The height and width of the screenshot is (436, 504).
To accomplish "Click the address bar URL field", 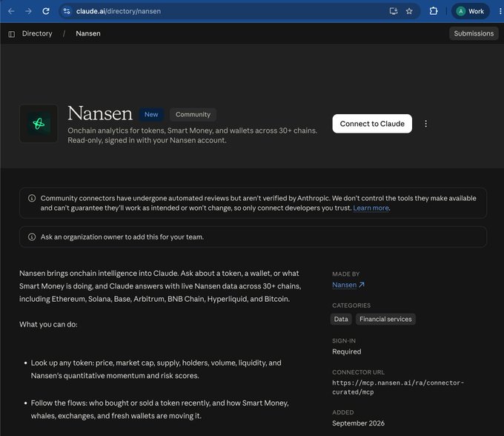I will (x=225, y=11).
